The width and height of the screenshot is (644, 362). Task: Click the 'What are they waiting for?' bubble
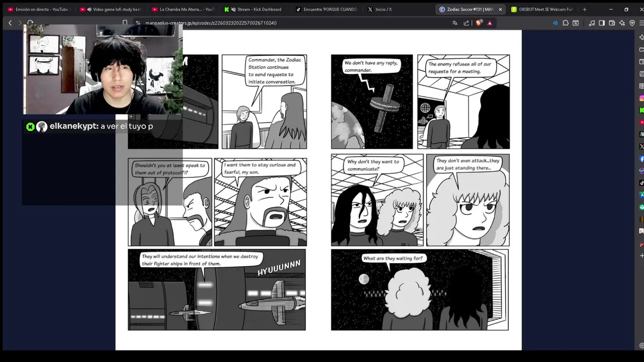point(393,258)
